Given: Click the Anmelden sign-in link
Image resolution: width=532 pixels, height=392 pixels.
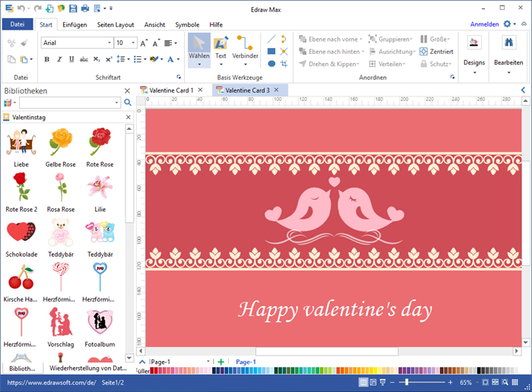Looking at the screenshot, I should coord(484,24).
